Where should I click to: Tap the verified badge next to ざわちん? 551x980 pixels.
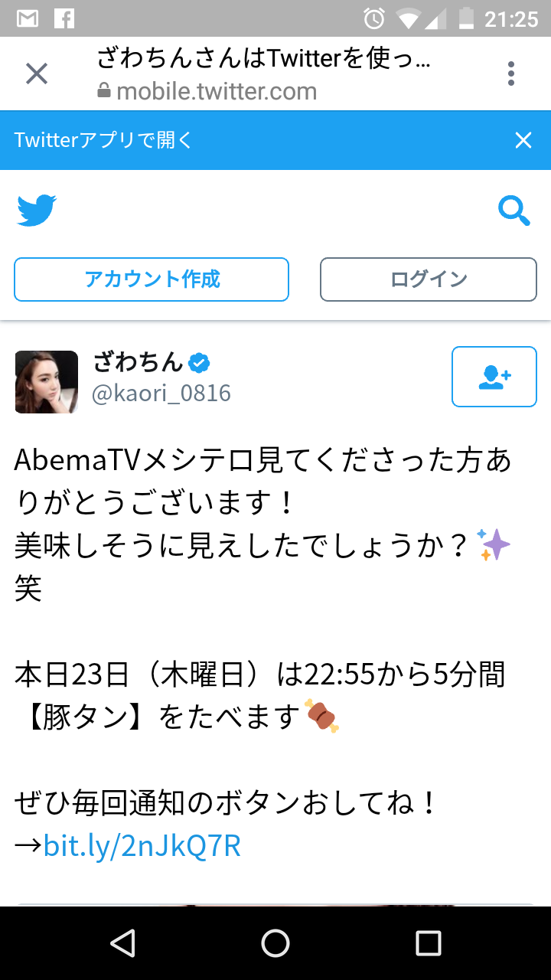coord(201,362)
